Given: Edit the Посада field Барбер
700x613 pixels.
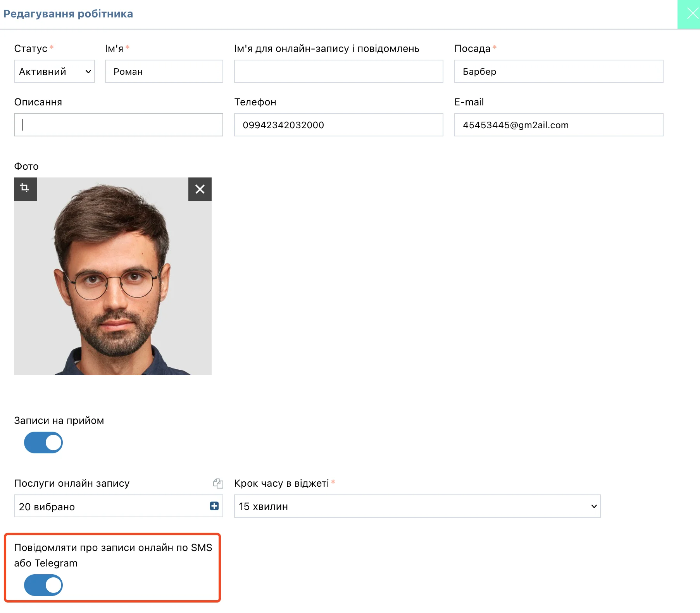Looking at the screenshot, I should (559, 71).
